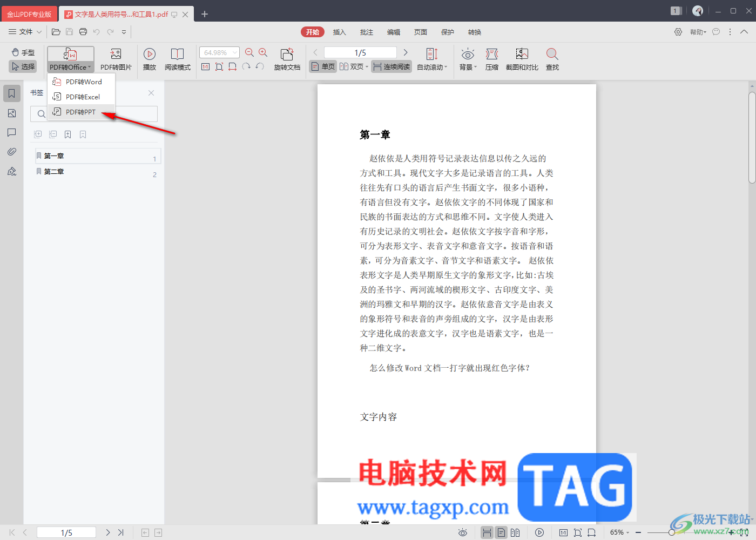Open the bookmarks sidebar panel
The image size is (756, 540).
(x=12, y=93)
